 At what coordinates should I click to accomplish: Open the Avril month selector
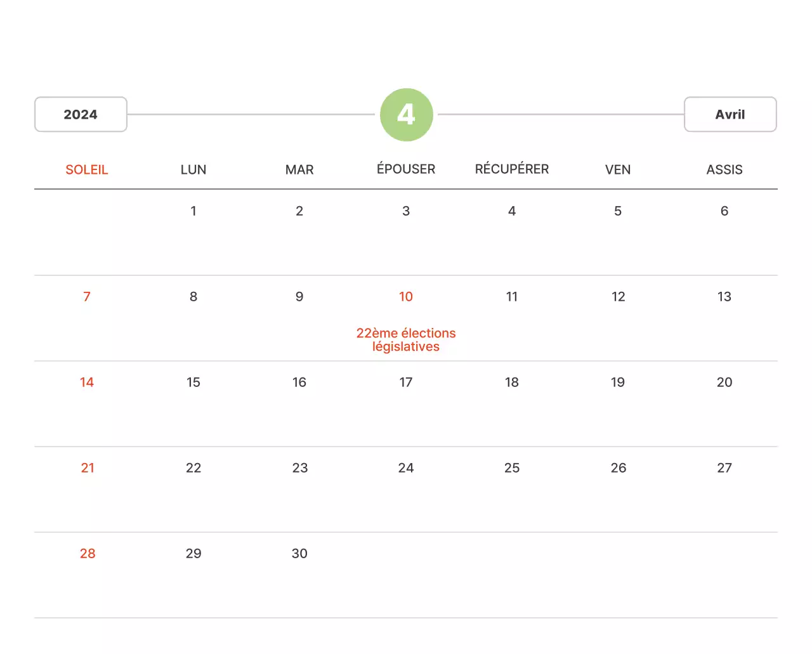pos(730,114)
